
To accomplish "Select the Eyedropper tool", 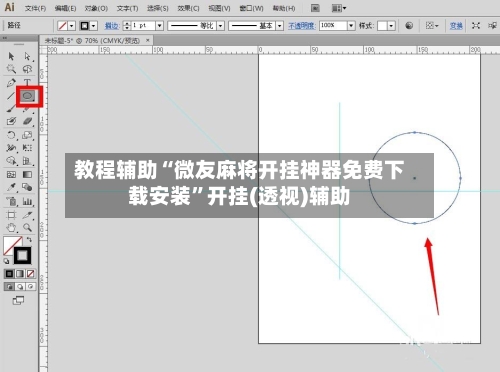I will point(11,187).
